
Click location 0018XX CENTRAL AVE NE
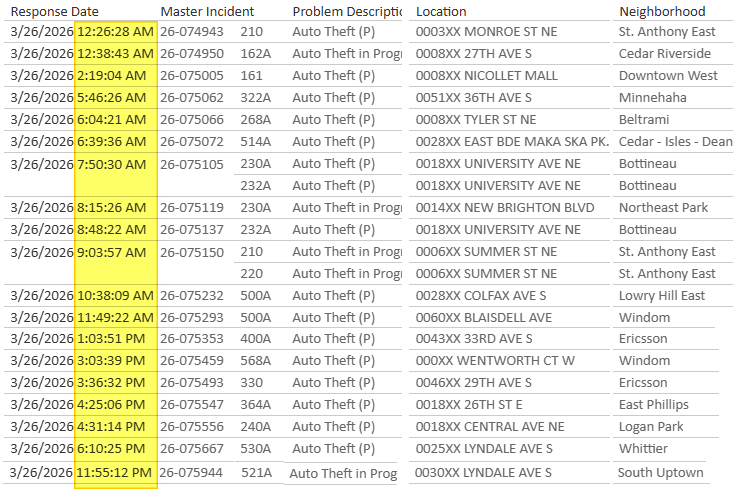[x=490, y=427]
